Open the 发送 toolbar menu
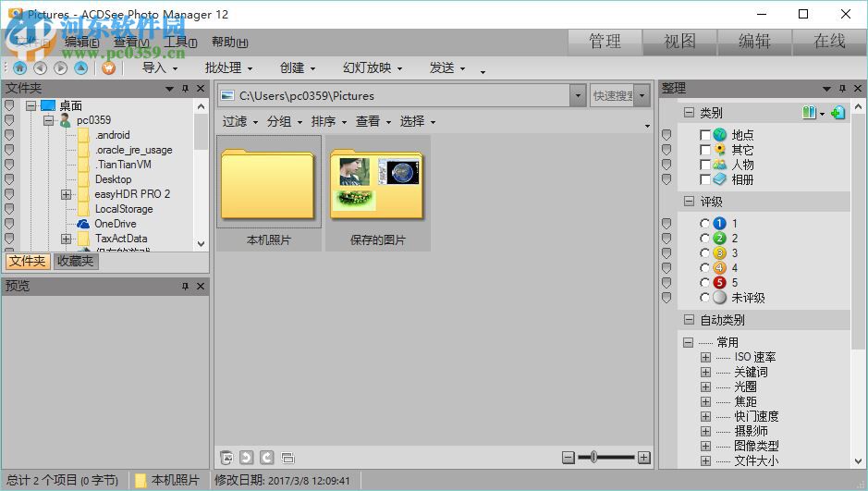This screenshot has height=491, width=868. [x=447, y=68]
